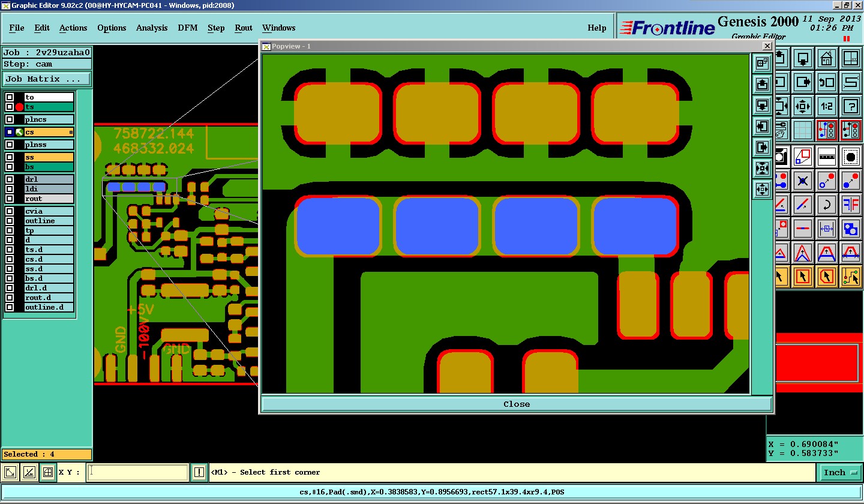This screenshot has width=864, height=504.
Task: Click the S-shaped path icon in the toolbar
Action: (x=850, y=82)
